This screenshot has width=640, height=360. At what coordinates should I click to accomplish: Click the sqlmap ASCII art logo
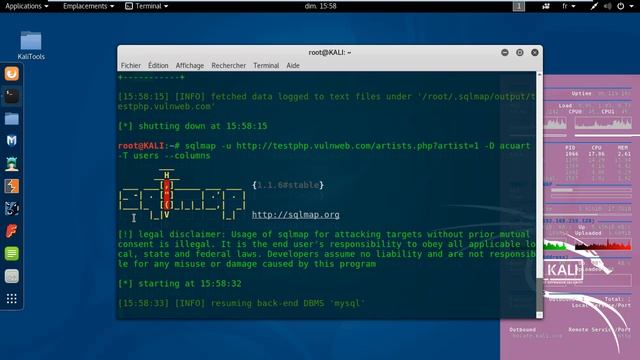[x=182, y=194]
